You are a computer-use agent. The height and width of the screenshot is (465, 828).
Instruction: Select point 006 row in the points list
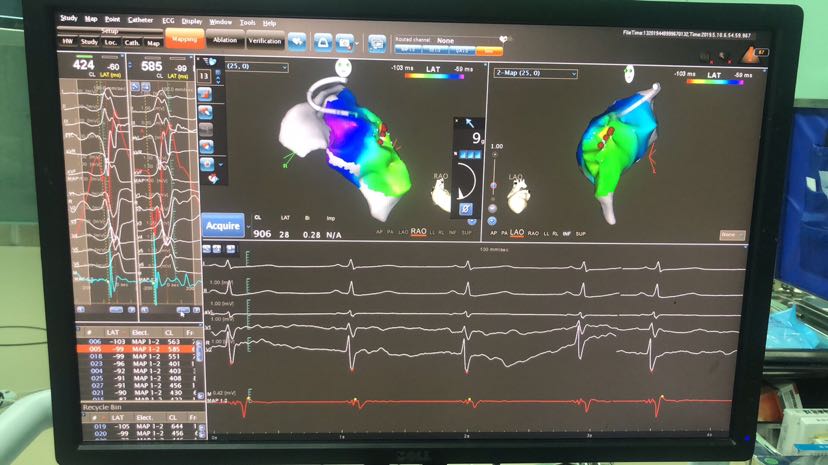pyautogui.click(x=138, y=341)
